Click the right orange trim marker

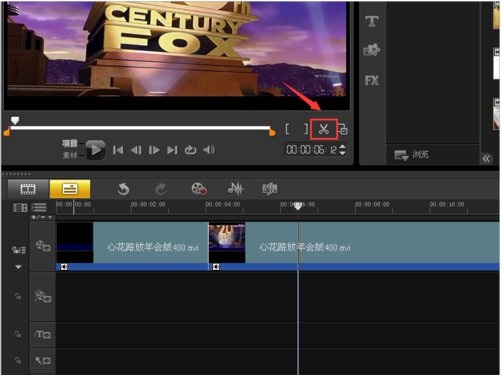click(x=272, y=132)
